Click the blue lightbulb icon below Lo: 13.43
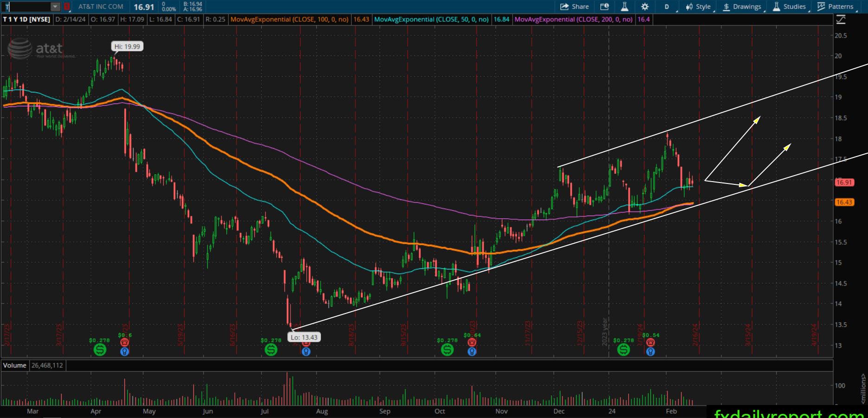This screenshot has width=868, height=418. tap(306, 352)
